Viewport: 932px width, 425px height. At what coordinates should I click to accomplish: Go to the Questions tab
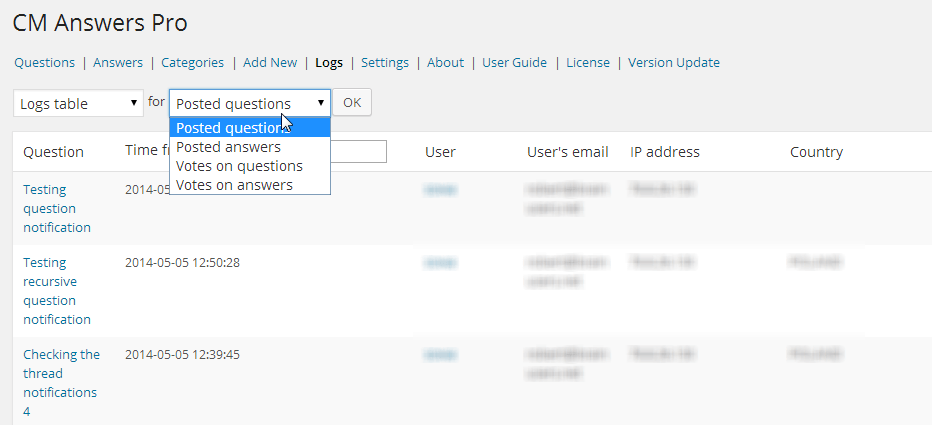coord(44,62)
